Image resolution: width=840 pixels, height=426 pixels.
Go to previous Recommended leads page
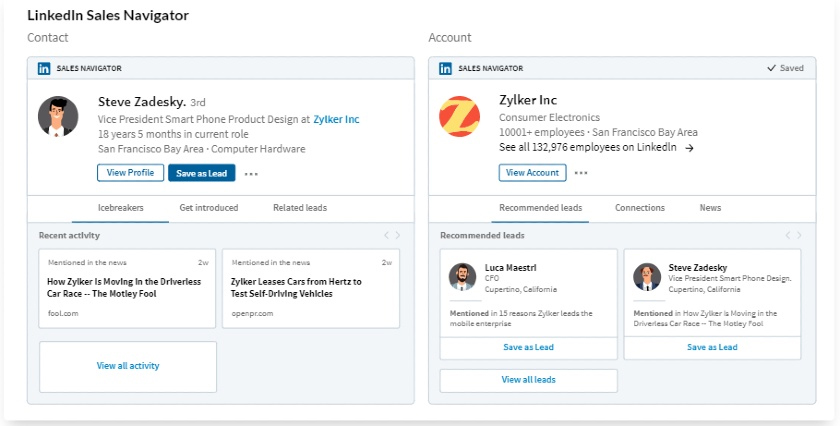click(788, 235)
